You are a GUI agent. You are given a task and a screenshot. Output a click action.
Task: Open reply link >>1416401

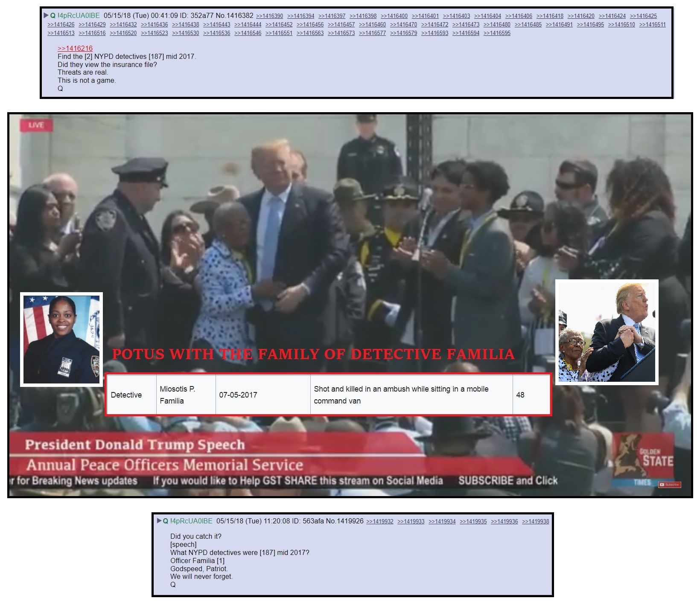click(x=425, y=16)
